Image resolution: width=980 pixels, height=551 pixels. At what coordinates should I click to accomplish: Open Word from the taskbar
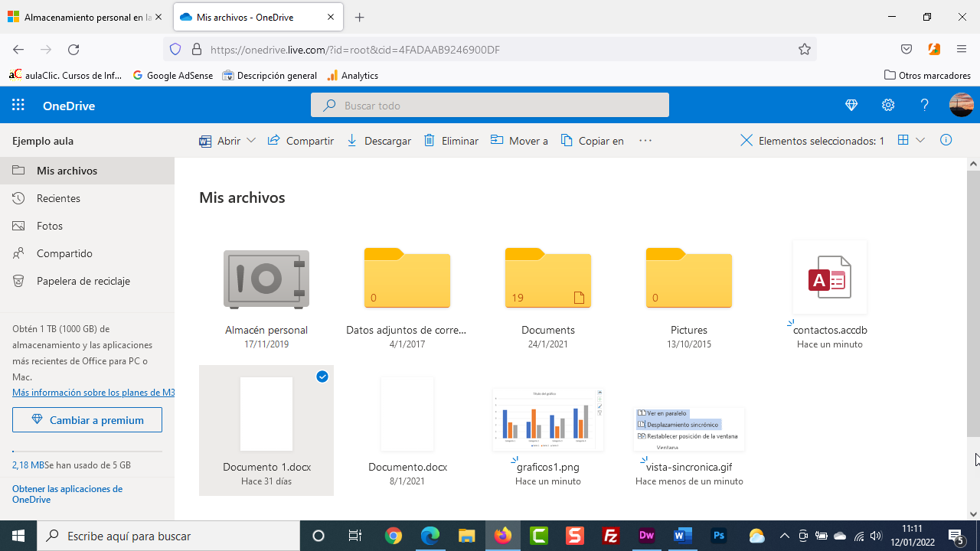[x=682, y=536]
